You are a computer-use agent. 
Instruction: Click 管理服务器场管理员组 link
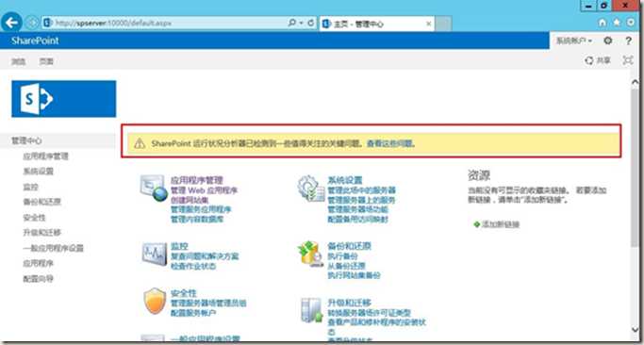208,304
